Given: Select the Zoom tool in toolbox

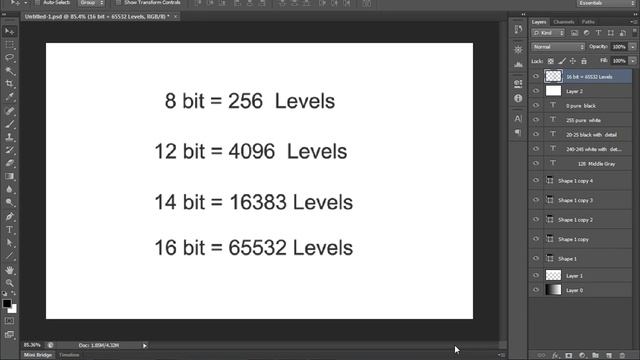Looking at the screenshot, I should tap(9, 283).
